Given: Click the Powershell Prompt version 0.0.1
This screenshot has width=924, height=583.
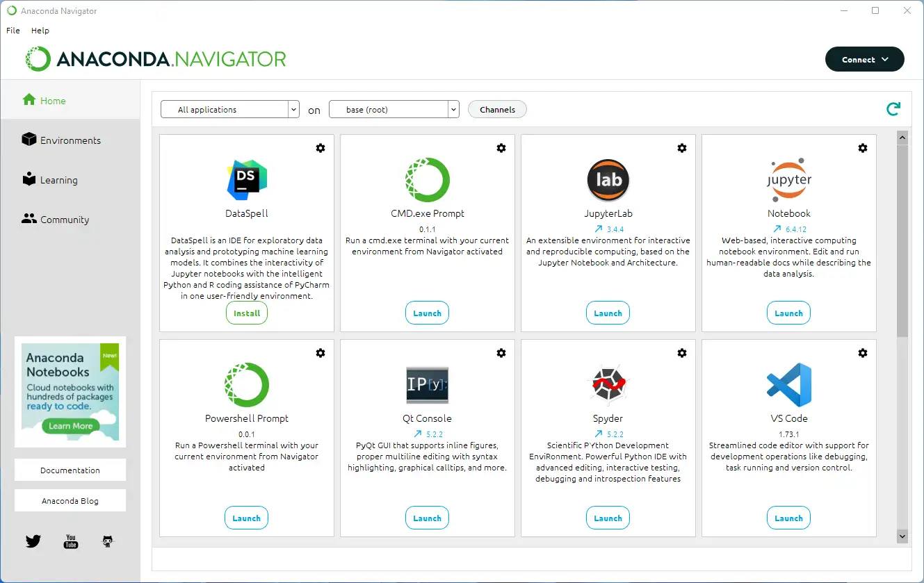Looking at the screenshot, I should click(247, 434).
